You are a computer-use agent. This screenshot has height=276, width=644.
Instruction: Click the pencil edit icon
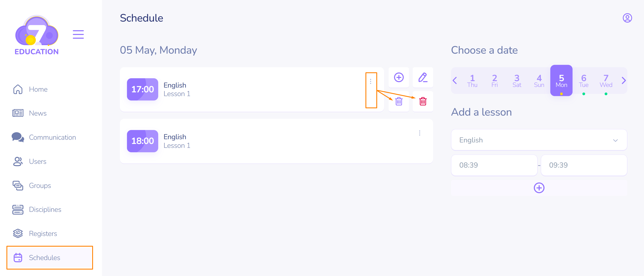pyautogui.click(x=423, y=78)
